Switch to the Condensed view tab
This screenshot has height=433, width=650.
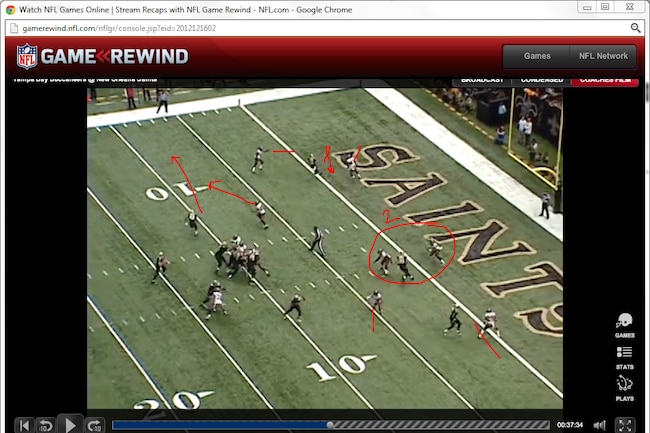click(x=541, y=80)
